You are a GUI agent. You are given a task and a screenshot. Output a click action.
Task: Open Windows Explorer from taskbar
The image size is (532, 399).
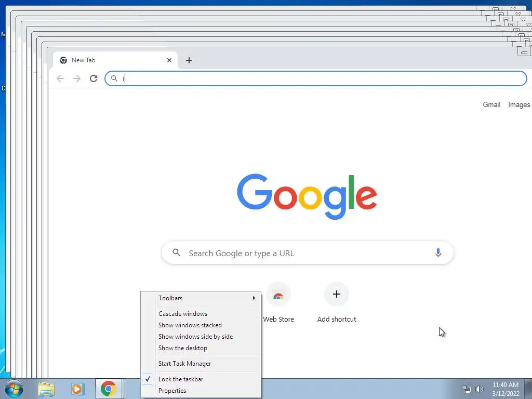(x=46, y=389)
